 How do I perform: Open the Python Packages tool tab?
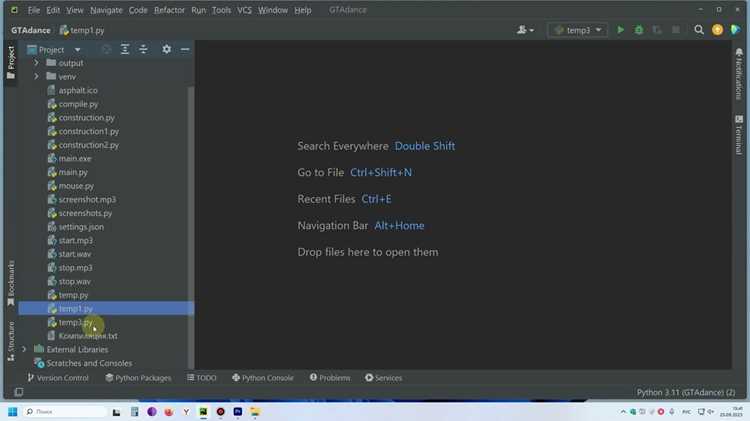click(x=138, y=377)
